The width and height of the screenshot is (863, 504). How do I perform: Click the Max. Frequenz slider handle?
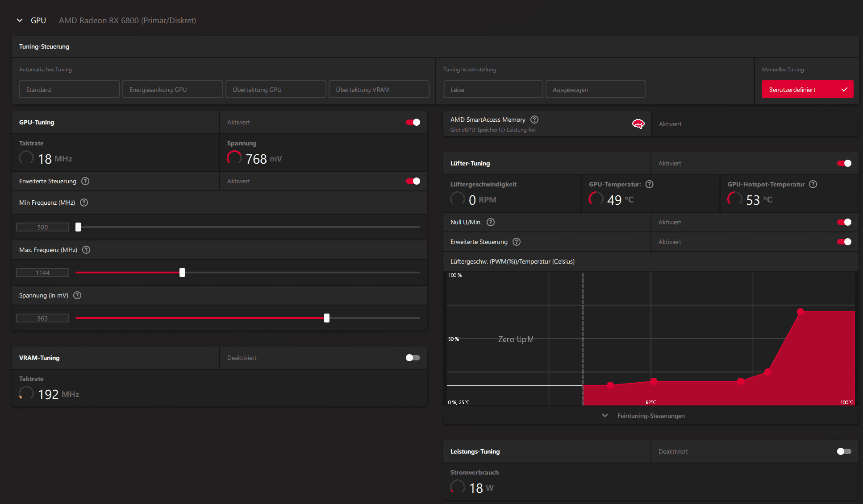[182, 273]
